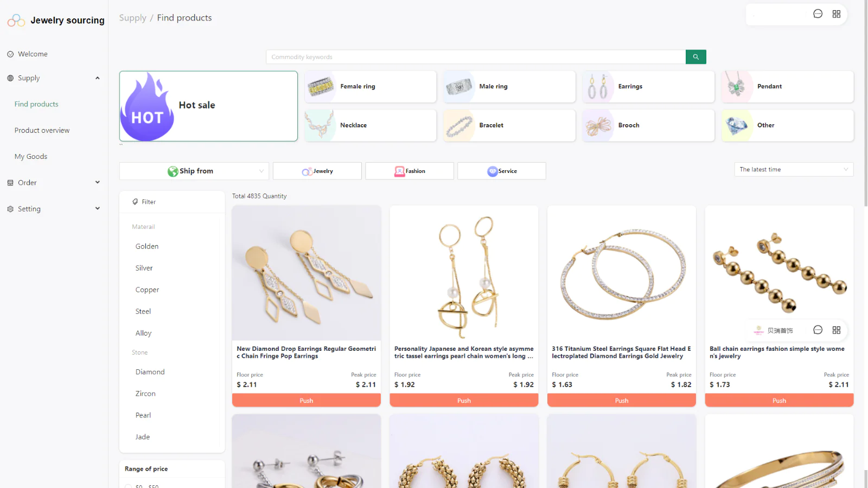The height and width of the screenshot is (488, 868).
Task: Click the Commodity keywords search field
Action: [475, 57]
